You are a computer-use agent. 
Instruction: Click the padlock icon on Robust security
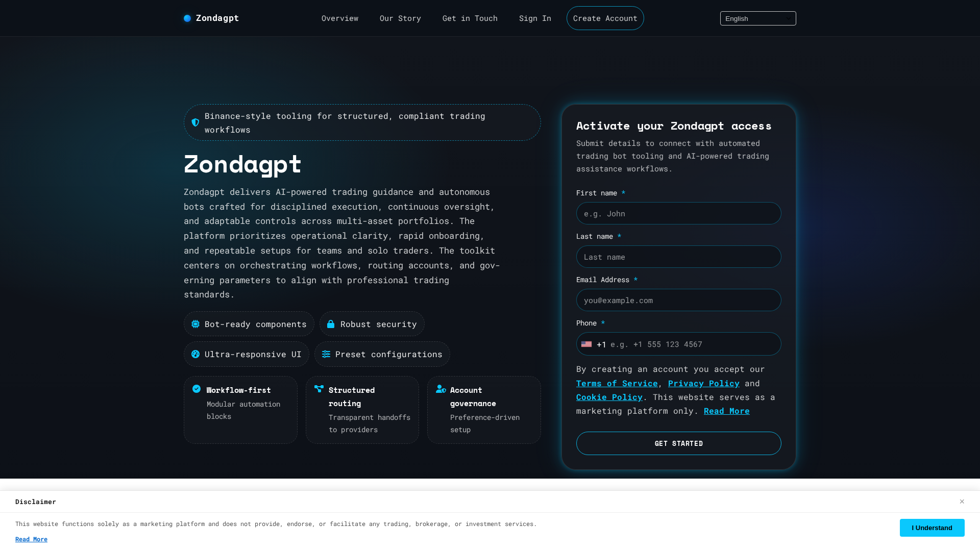pyautogui.click(x=331, y=324)
